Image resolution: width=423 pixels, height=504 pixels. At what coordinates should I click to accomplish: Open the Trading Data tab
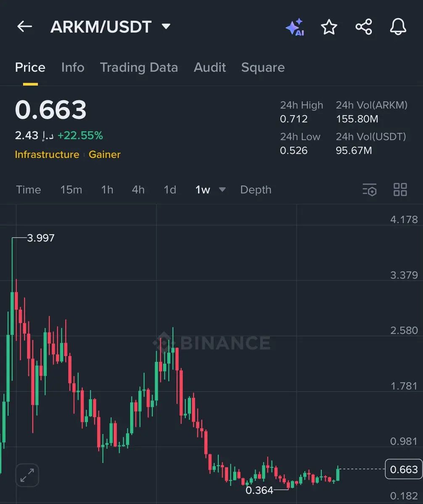[x=139, y=67]
